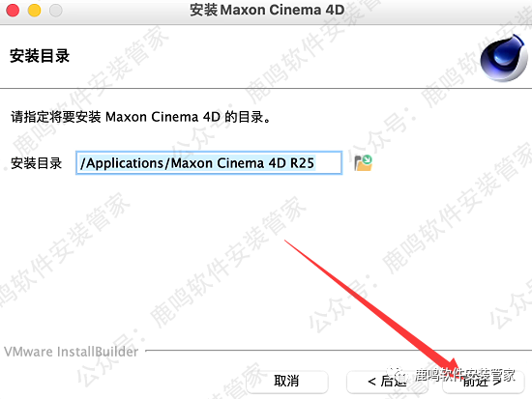Close the installer with the red button
Image resolution: width=532 pixels, height=399 pixels.
[x=13, y=11]
